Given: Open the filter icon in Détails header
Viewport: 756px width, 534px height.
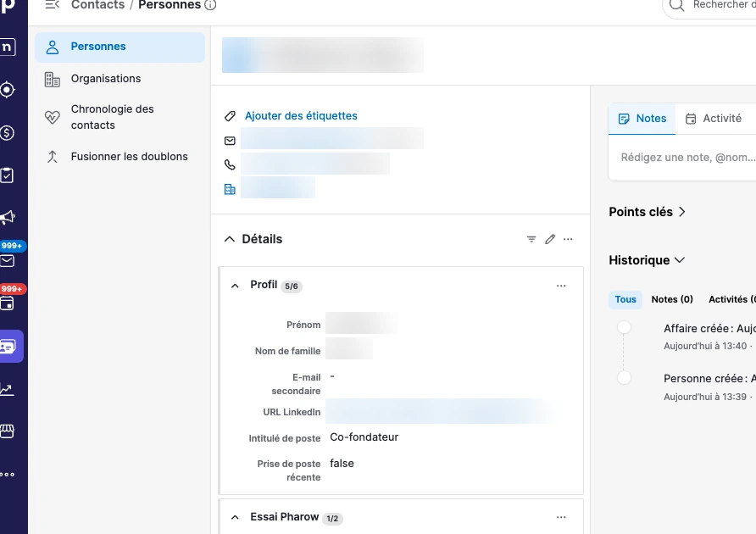Looking at the screenshot, I should [x=531, y=239].
